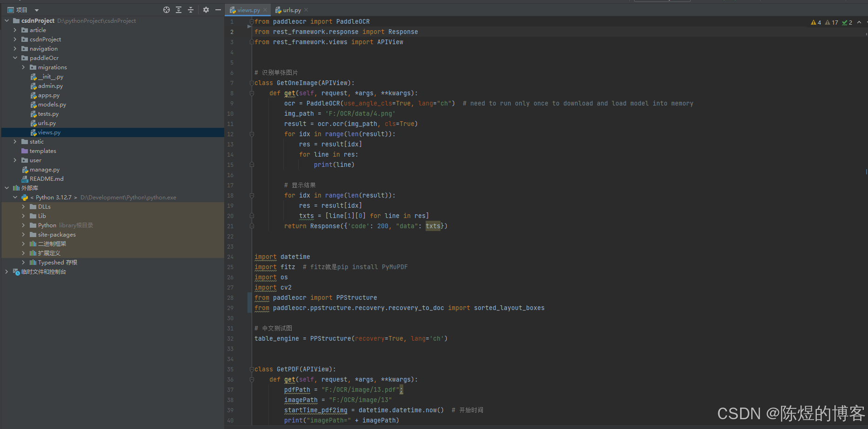868x429 pixels.
Task: Select apps.py file
Action: 45,95
